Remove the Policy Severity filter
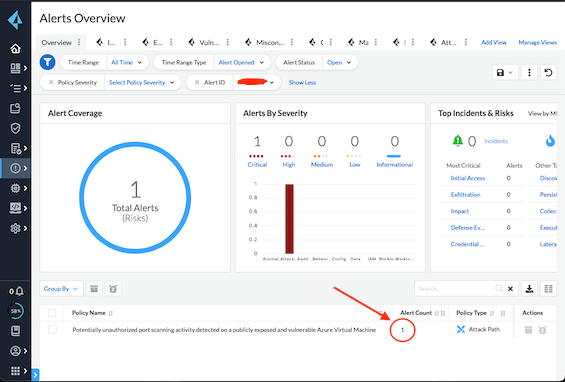This screenshot has height=382, width=565. 51,83
